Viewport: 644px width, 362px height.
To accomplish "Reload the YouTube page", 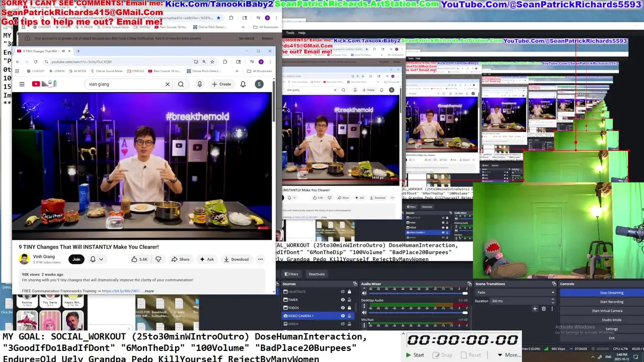I will pos(36,62).
